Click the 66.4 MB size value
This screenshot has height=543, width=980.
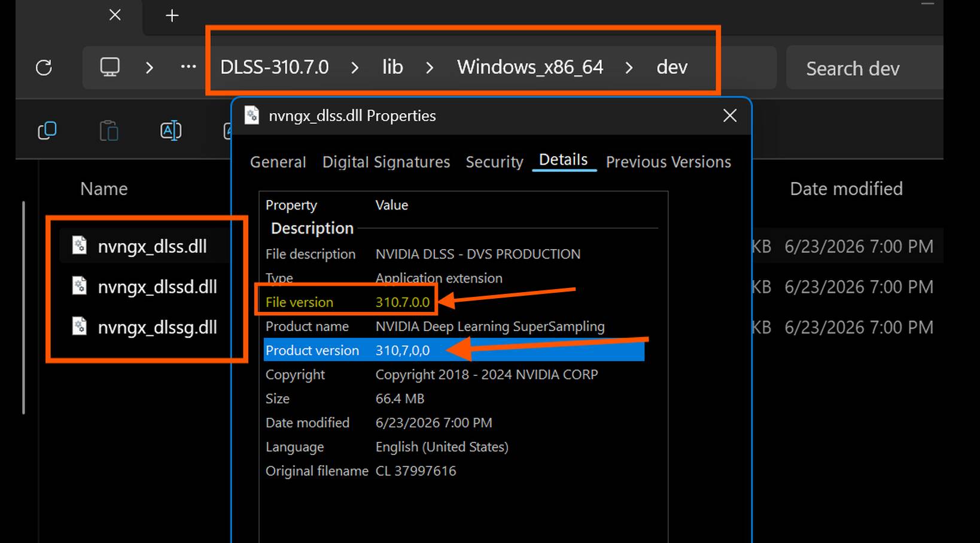click(x=400, y=399)
